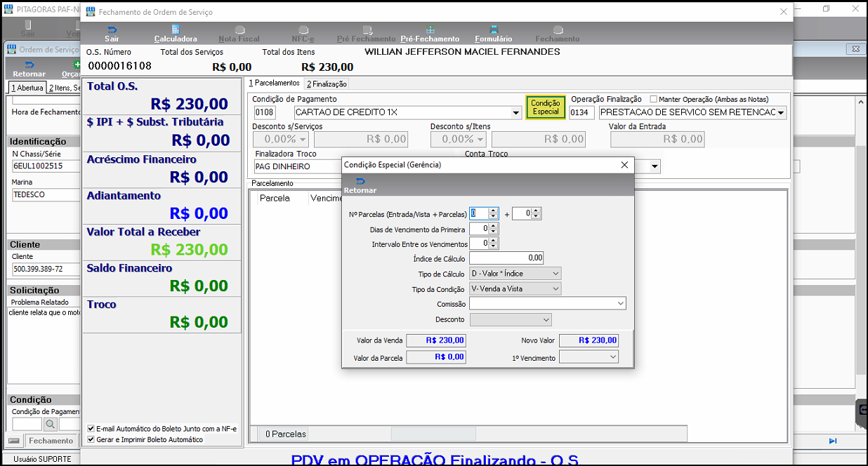
Task: Check the Manter Operação (Ambas as Notas) box
Action: (654, 99)
